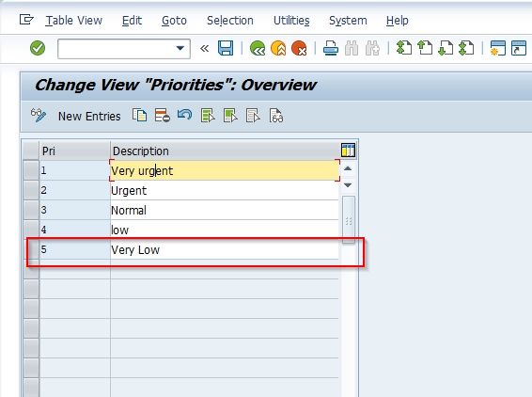532x397 pixels.
Task: Click the Delete row icon
Action: (163, 116)
